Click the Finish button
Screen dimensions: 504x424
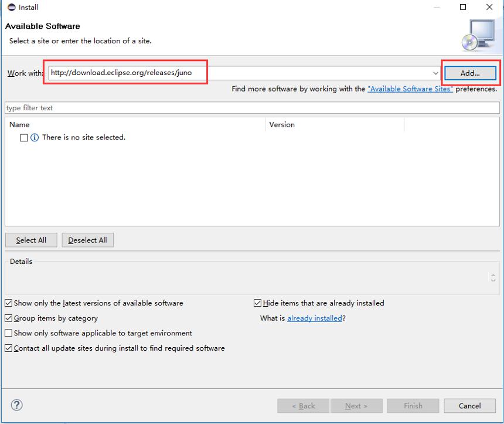[x=413, y=406]
